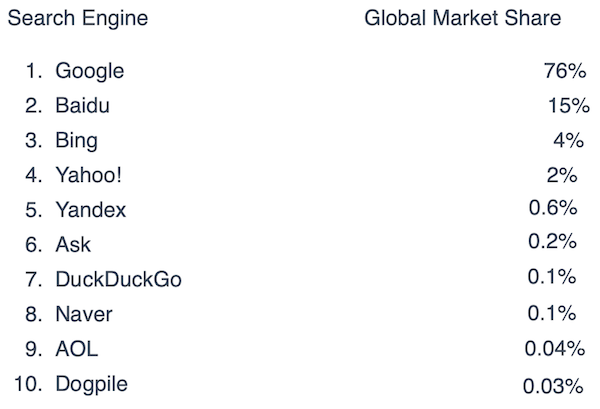This screenshot has width=600, height=409.
Task: Select the 4% share next to Bing
Action: pos(568,140)
